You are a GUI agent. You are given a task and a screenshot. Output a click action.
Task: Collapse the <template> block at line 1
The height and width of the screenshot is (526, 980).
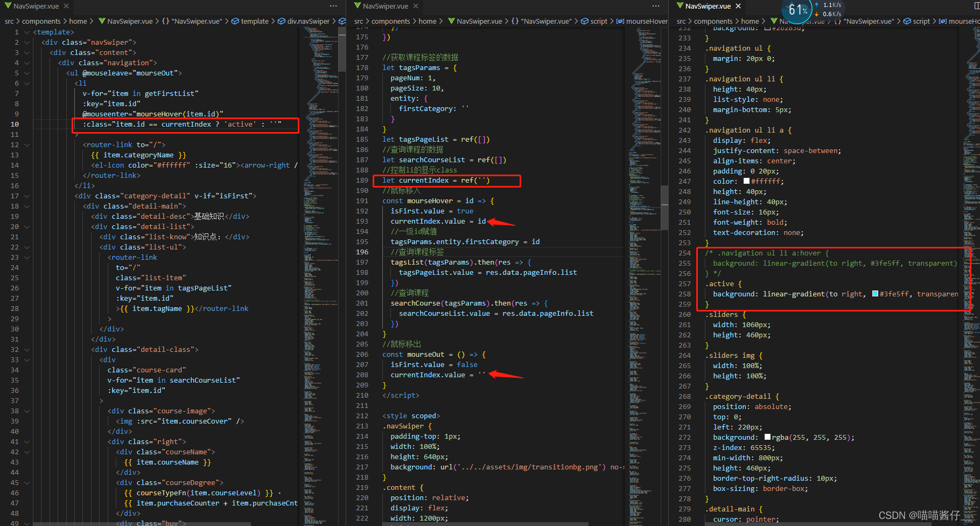(27, 32)
